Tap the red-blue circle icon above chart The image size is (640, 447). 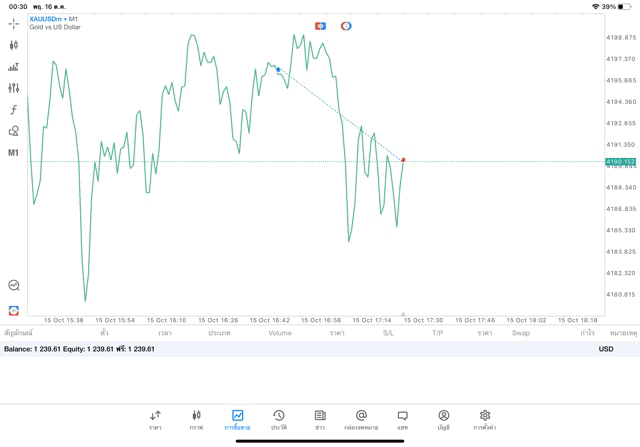[346, 26]
